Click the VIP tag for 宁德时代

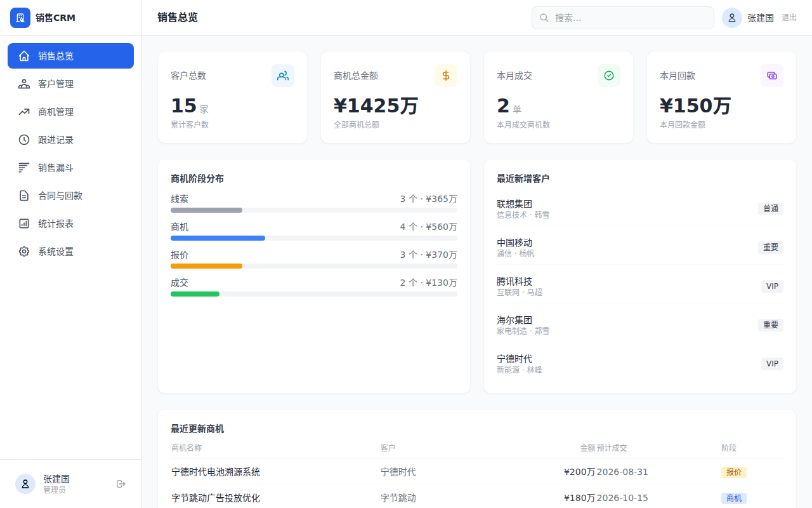pyautogui.click(x=772, y=364)
